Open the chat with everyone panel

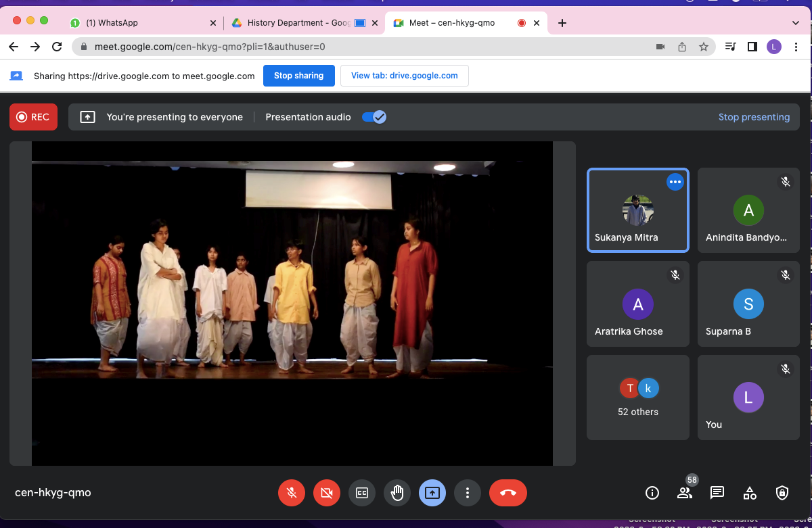point(717,493)
